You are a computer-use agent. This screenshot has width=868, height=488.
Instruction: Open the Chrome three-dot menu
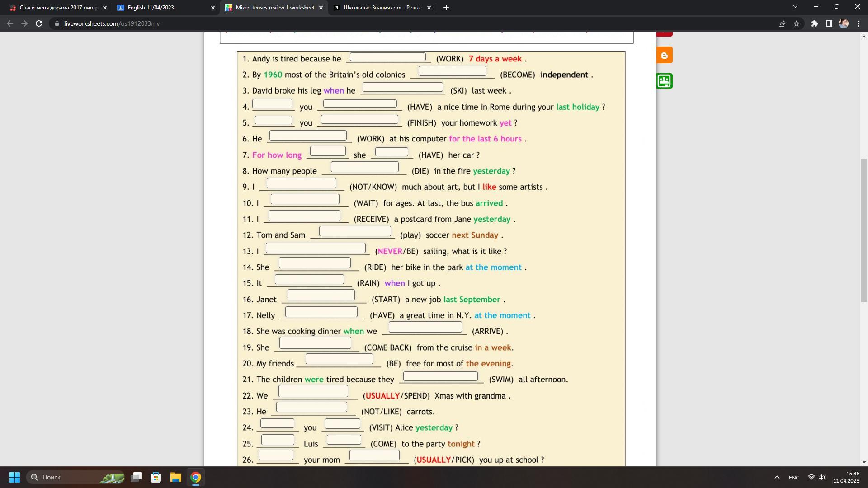(x=858, y=23)
